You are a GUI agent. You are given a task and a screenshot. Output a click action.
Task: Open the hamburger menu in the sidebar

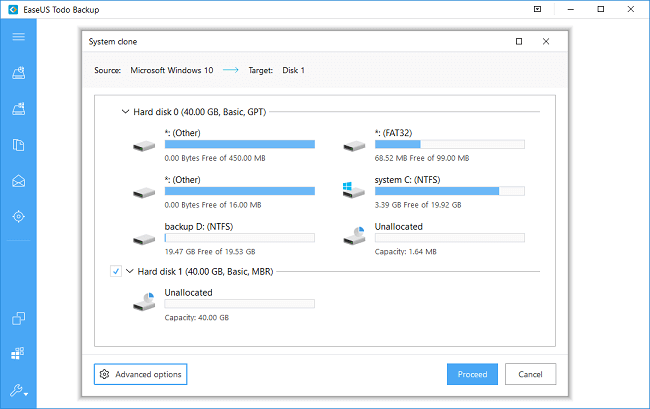point(18,37)
